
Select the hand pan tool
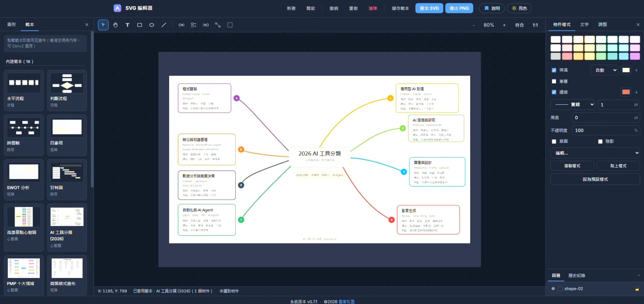(115, 25)
